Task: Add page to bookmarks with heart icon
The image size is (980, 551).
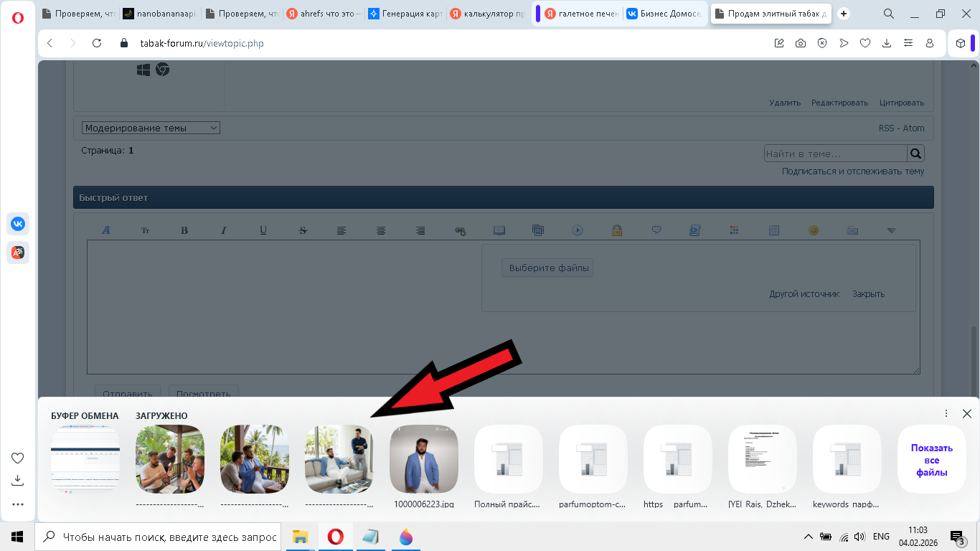Action: pyautogui.click(x=865, y=43)
